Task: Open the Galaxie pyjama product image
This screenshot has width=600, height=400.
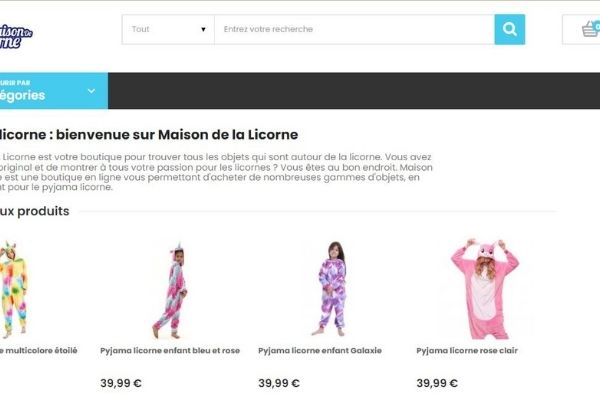Action: pyautogui.click(x=330, y=289)
